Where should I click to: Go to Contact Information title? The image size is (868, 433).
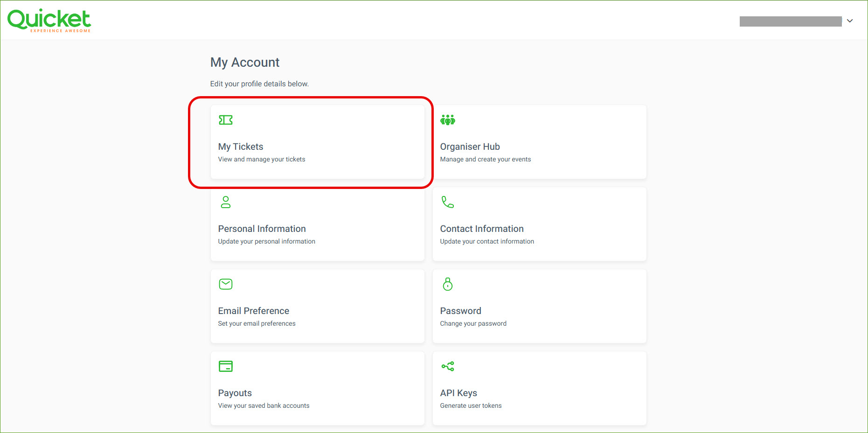coord(482,229)
